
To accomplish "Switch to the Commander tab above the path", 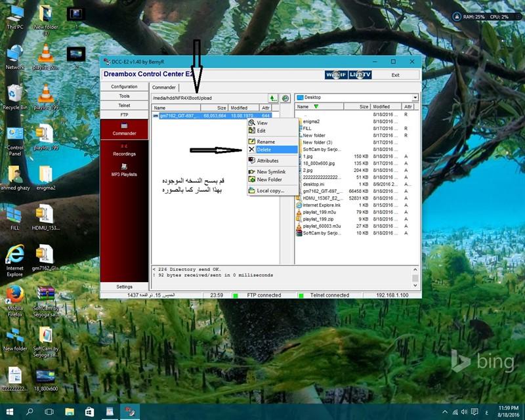I will pyautogui.click(x=164, y=87).
